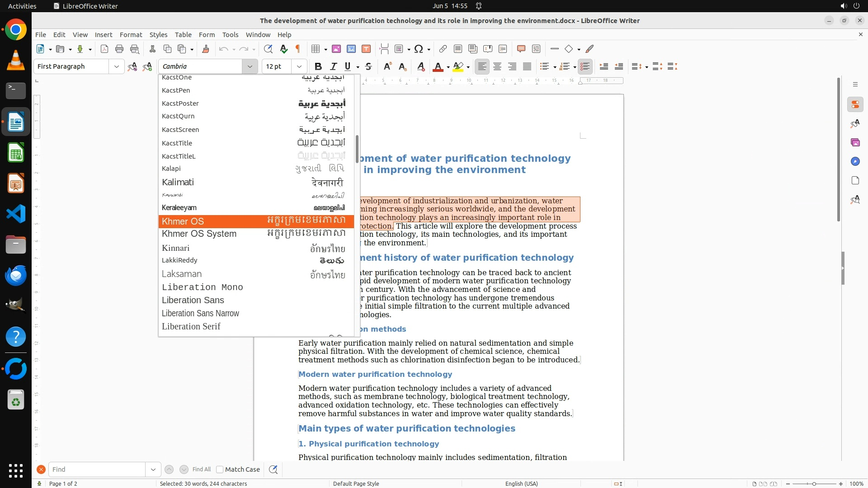Click the Find All button
Image resolution: width=868 pixels, height=488 pixels.
[201, 469]
